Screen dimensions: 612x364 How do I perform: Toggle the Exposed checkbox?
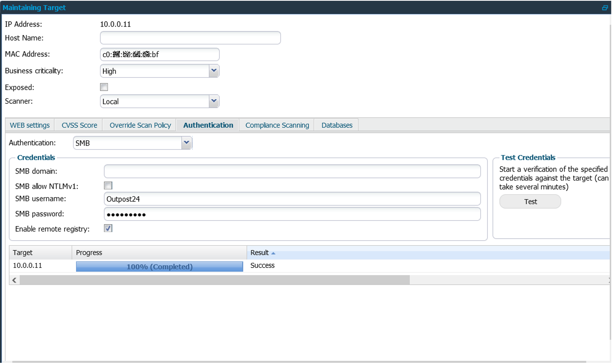[x=104, y=87]
